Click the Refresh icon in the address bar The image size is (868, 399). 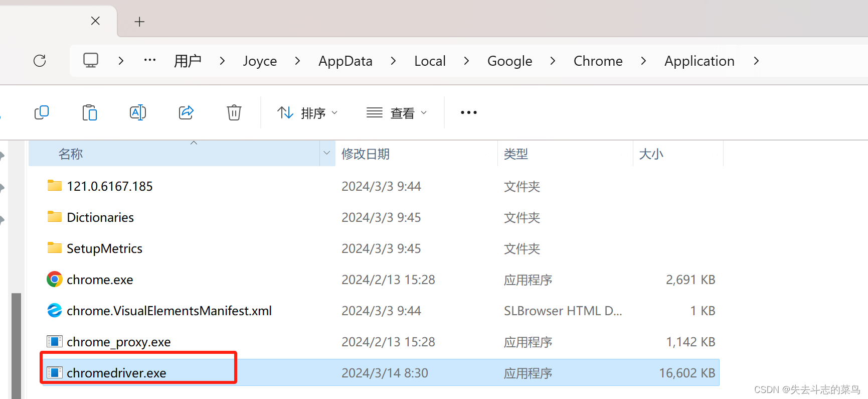coord(40,61)
